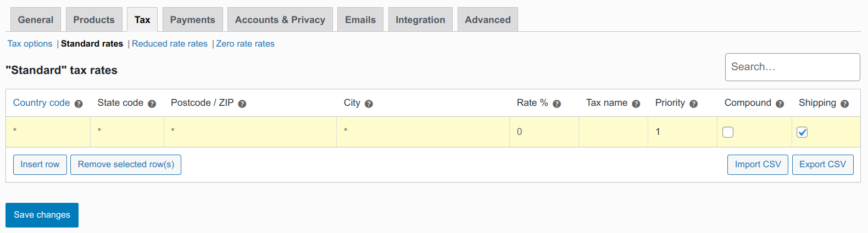Click help icon next to Compound
868x233 pixels.
[780, 104]
